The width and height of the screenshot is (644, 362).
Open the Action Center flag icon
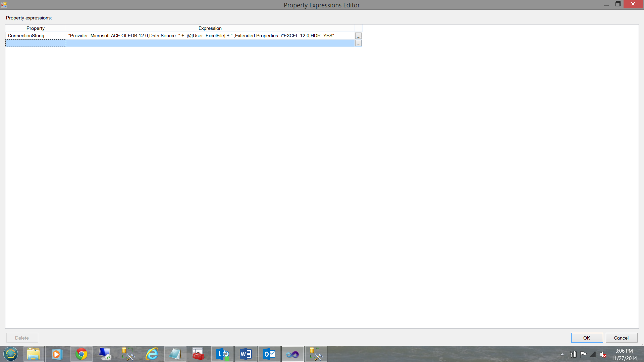583,354
